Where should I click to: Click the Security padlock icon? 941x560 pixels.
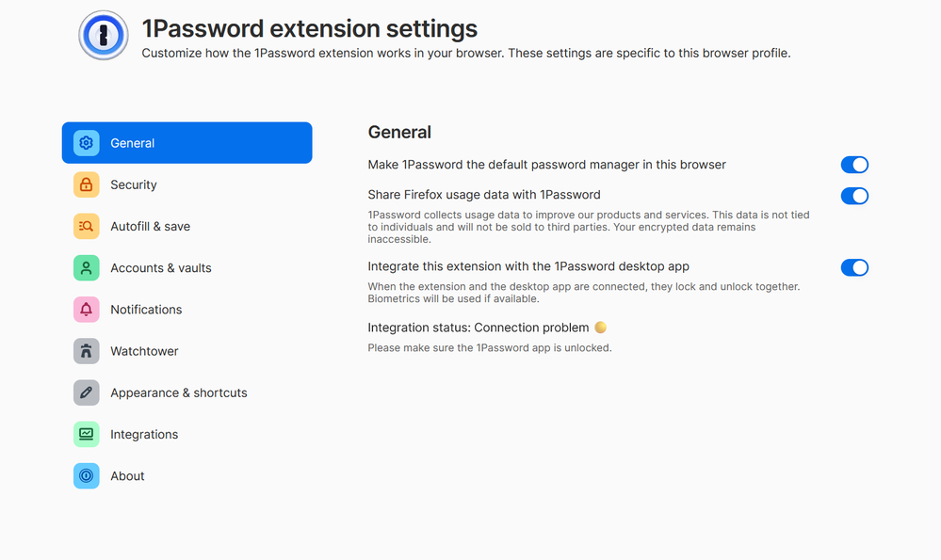click(86, 184)
